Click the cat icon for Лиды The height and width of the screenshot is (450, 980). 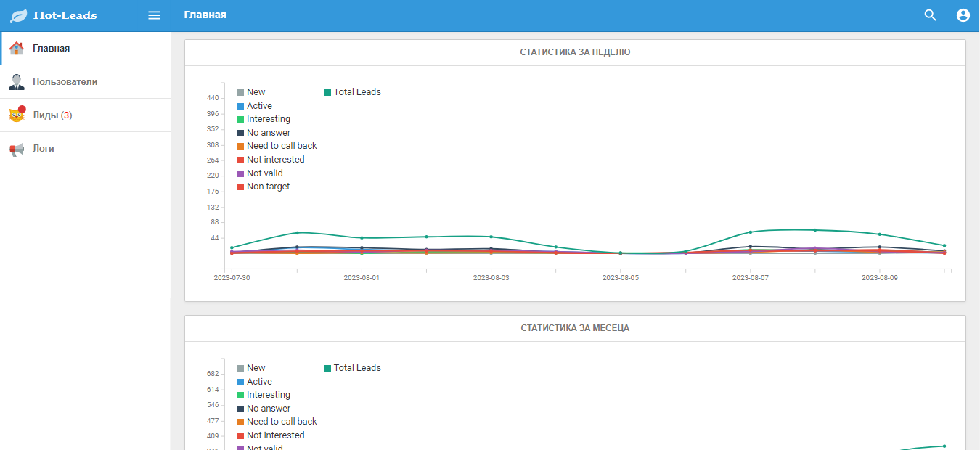coord(17,115)
